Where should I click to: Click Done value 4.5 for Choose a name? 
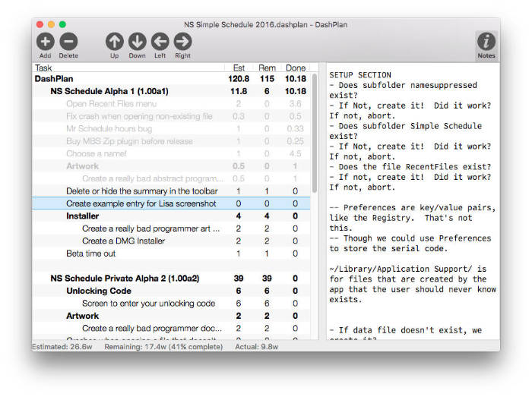(x=296, y=154)
